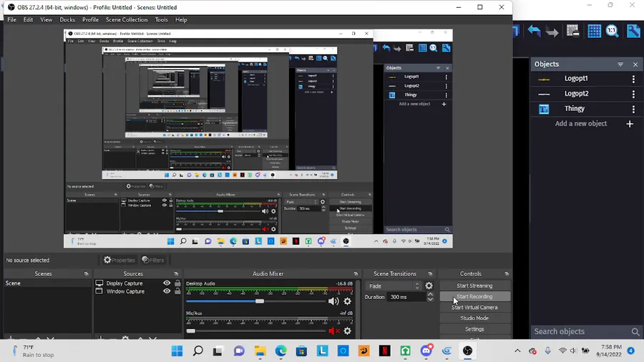
Task: Open the wrench settings icon in GDevelop toolbar
Action: [633, 31]
